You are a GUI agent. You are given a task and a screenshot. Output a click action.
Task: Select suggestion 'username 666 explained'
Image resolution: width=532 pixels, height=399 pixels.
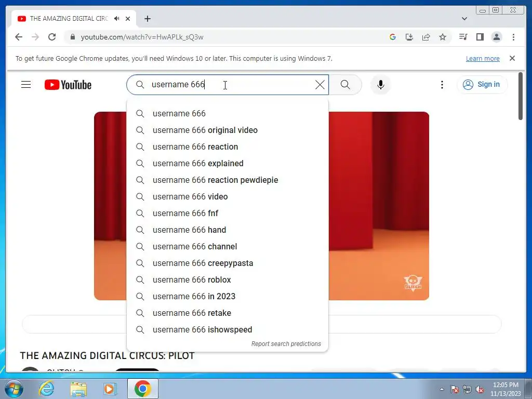tap(228, 163)
